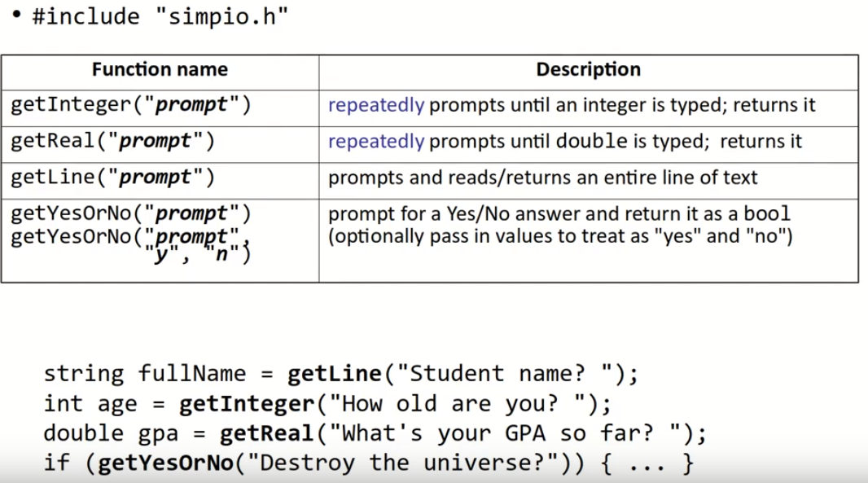The width and height of the screenshot is (868, 483).
Task: Click the first getYesOrNo("prompt") entry
Action: pos(131,213)
